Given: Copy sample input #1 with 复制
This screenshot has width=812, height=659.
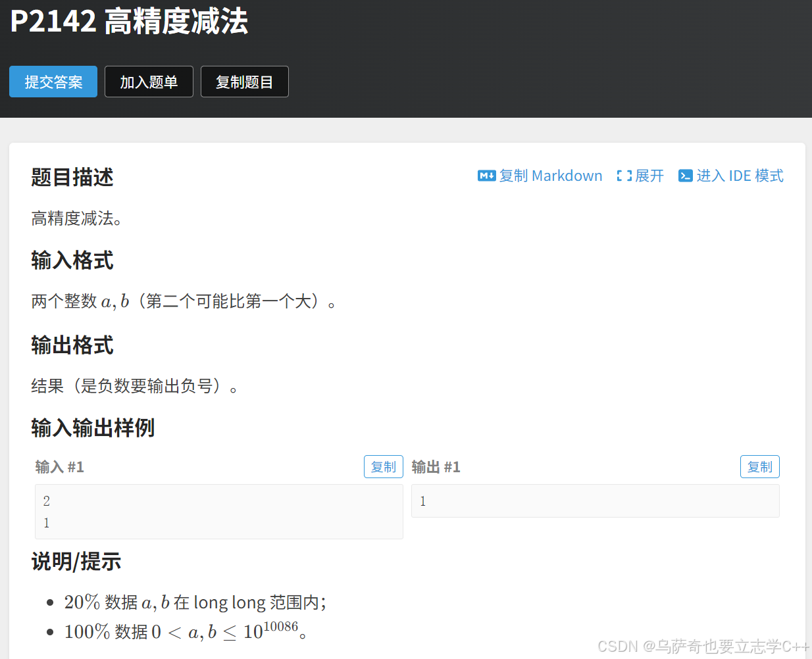Looking at the screenshot, I should 384,467.
